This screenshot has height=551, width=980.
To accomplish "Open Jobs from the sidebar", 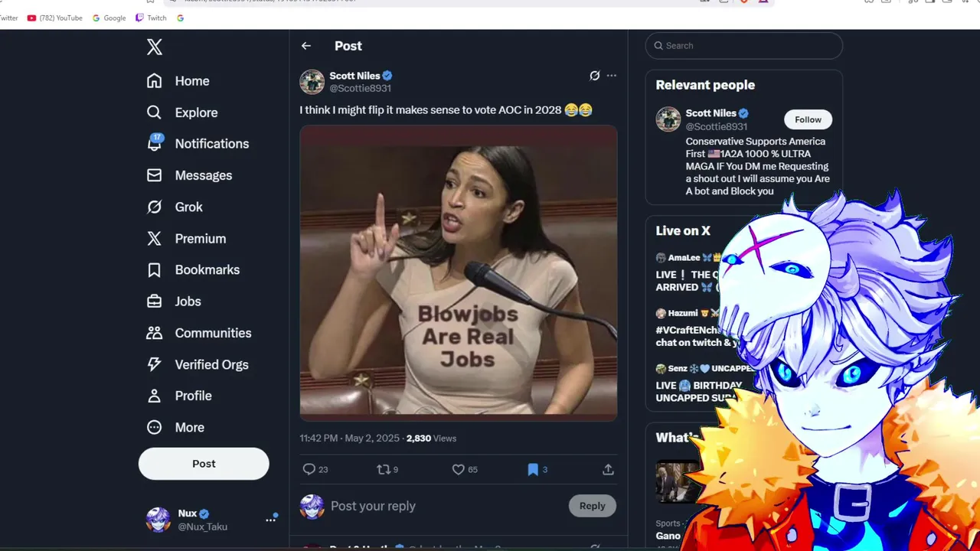I will click(x=174, y=302).
